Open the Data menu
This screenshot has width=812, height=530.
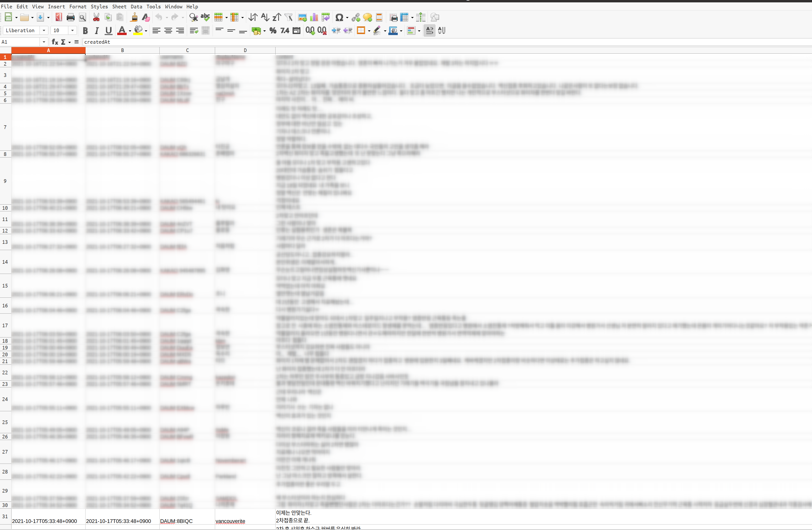[136, 7]
